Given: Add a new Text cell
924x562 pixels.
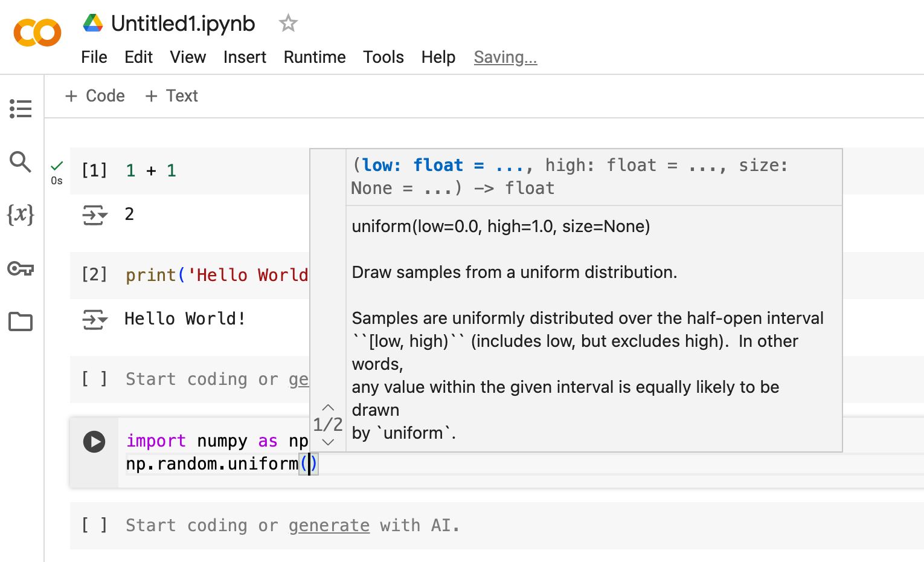Looking at the screenshot, I should pyautogui.click(x=172, y=95).
